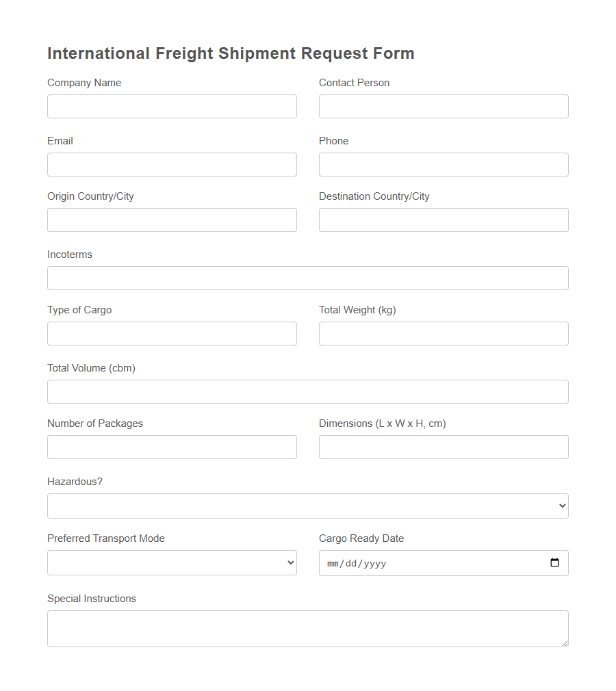Screen dimensions: 616x691
Task: Focus the Email input box
Action: [x=171, y=164]
